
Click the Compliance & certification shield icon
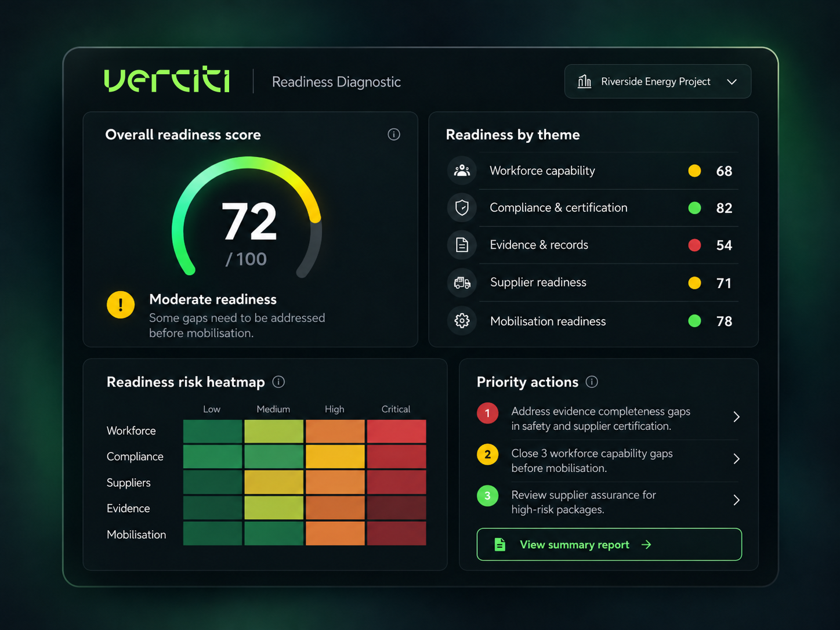tap(462, 208)
